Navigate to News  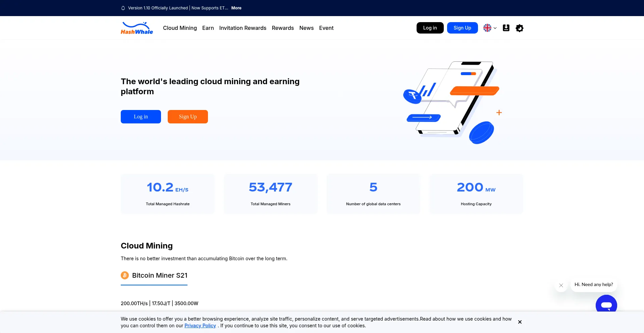coord(307,28)
